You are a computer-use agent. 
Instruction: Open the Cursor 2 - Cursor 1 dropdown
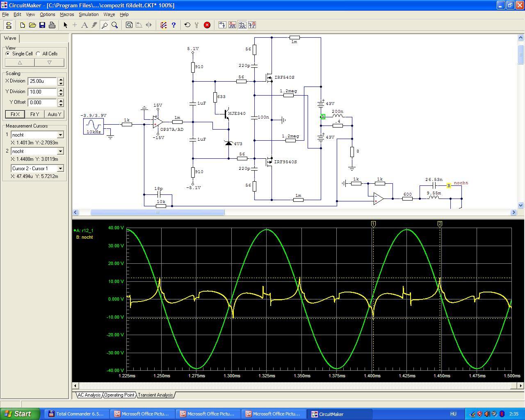click(x=60, y=169)
